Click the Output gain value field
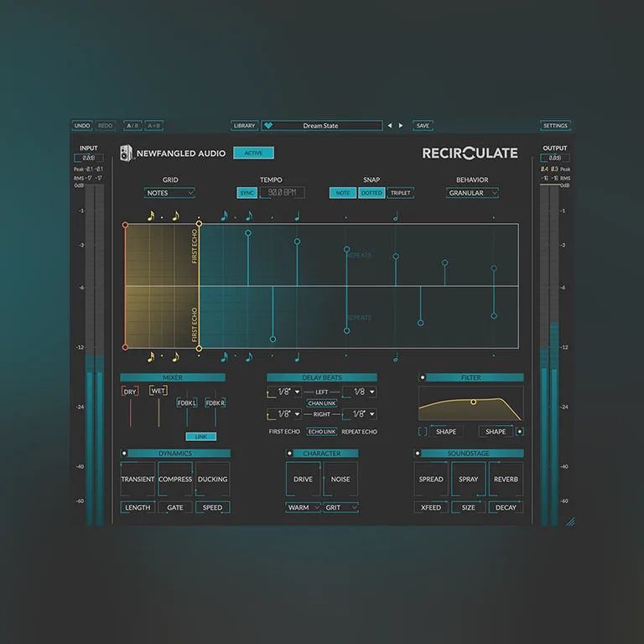 555,158
